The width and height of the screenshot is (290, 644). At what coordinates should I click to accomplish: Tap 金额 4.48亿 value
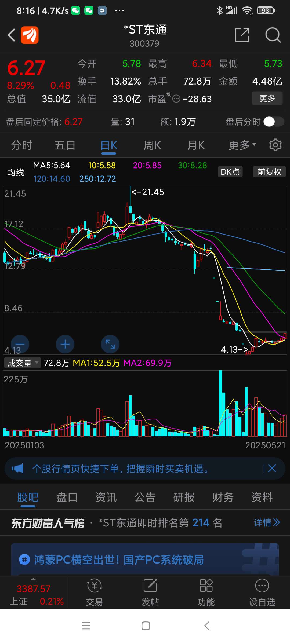click(267, 81)
